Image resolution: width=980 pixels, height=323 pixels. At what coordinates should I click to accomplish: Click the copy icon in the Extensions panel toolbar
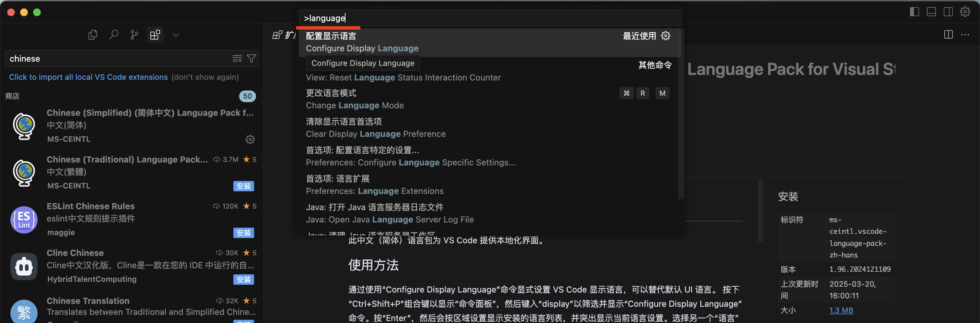coord(92,35)
